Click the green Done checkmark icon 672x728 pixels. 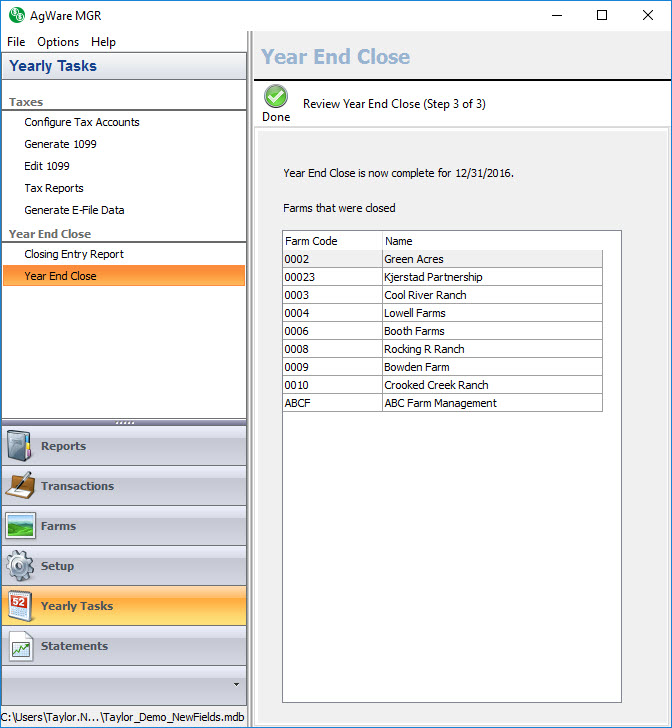[275, 97]
